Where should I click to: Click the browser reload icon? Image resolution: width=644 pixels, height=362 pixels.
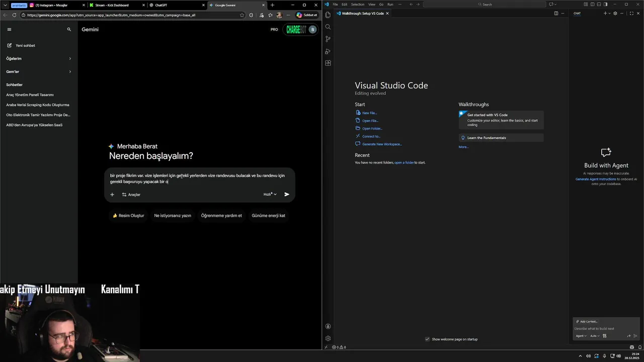tap(14, 15)
